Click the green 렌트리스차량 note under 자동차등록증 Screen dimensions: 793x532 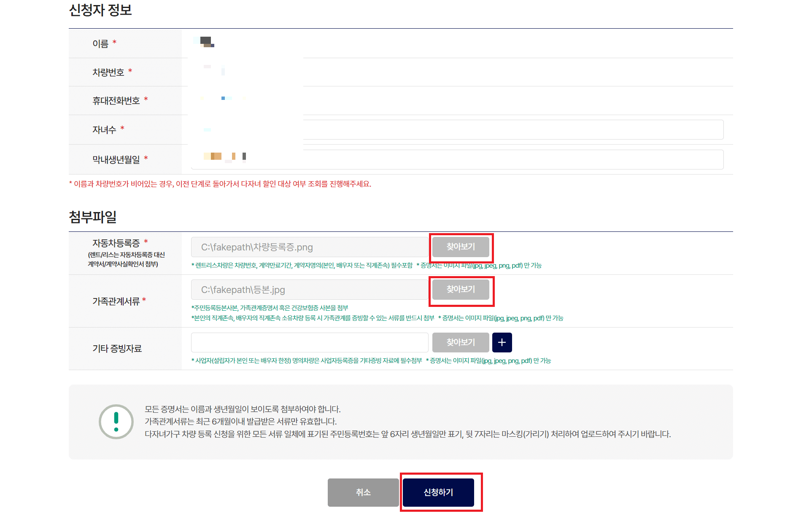click(x=302, y=266)
